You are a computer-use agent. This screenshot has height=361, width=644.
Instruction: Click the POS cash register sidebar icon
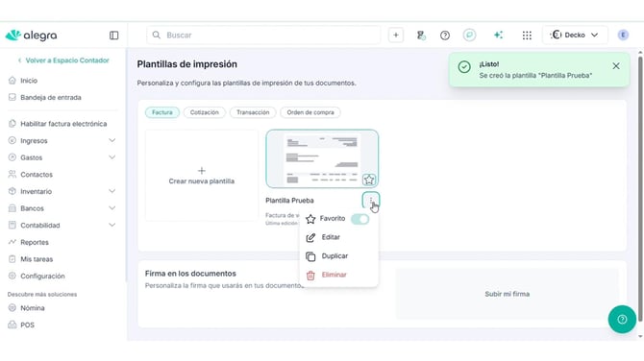[x=12, y=325]
